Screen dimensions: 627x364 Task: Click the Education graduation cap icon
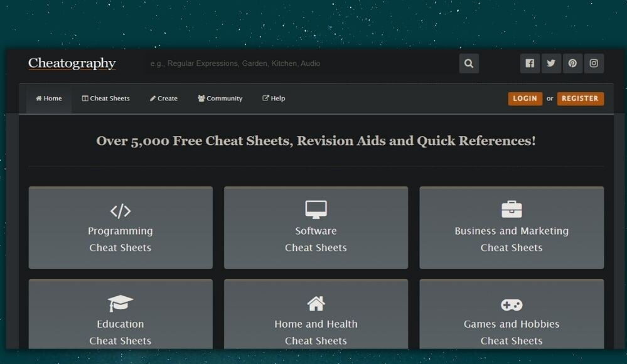[121, 304]
